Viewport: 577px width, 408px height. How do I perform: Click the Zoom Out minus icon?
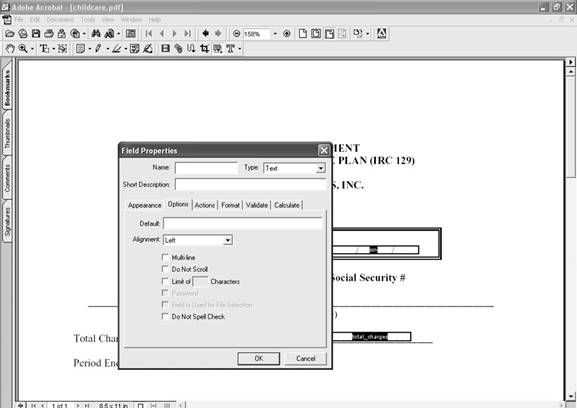tap(237, 34)
